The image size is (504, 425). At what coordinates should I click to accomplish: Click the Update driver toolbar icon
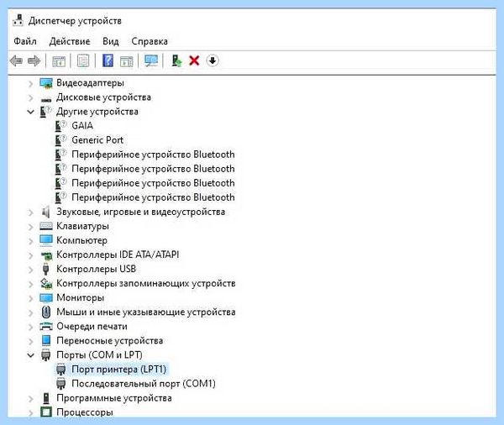(x=176, y=60)
